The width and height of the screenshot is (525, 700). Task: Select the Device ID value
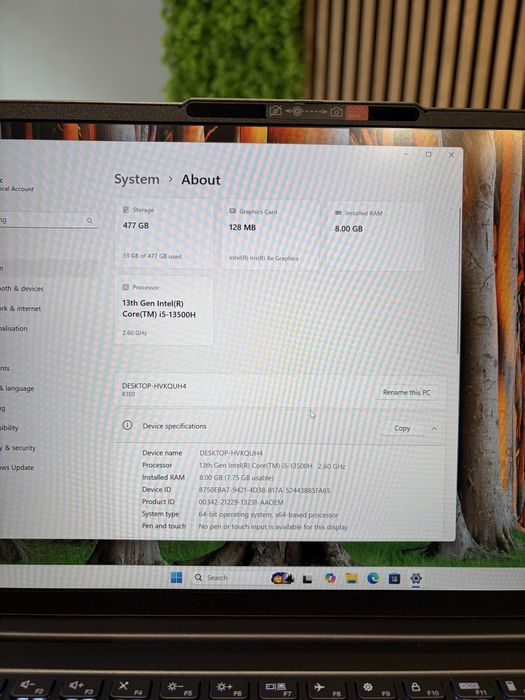click(264, 490)
